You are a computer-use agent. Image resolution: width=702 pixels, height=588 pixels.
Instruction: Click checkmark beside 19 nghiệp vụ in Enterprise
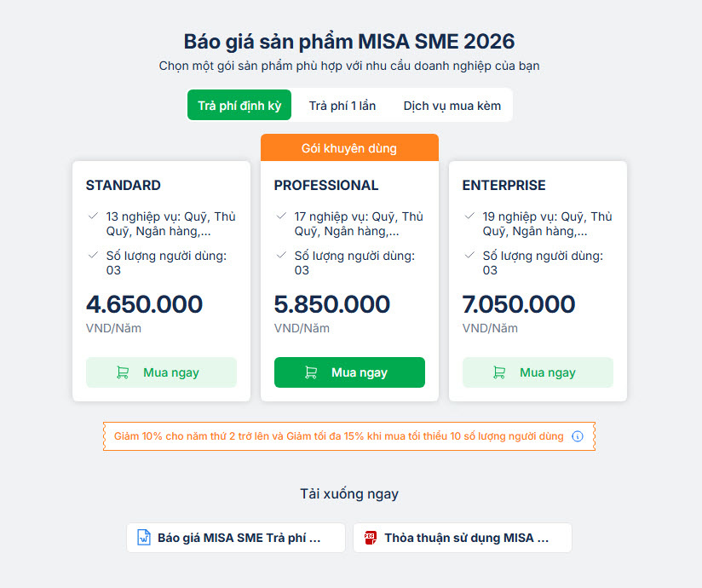tap(469, 216)
